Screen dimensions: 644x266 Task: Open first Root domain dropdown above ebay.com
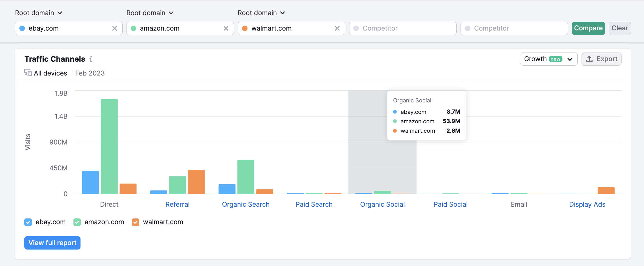point(39,13)
